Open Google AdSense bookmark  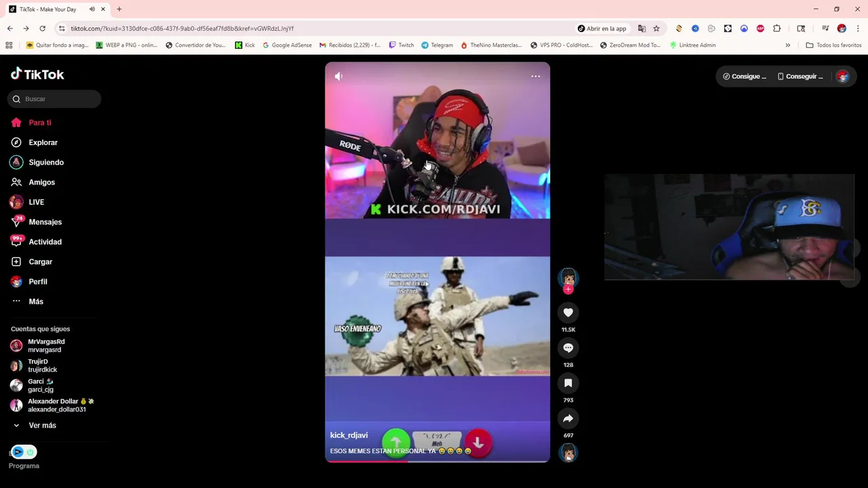[287, 45]
